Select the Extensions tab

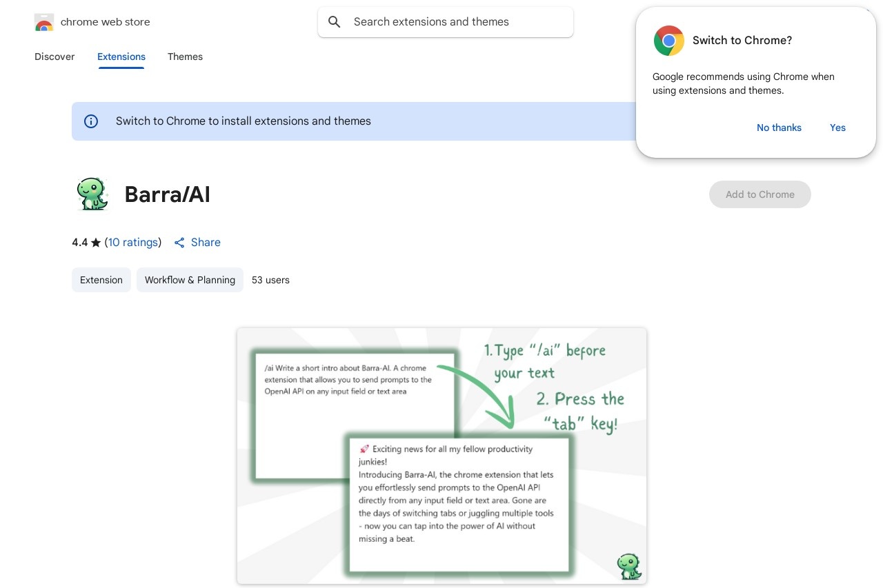(121, 57)
